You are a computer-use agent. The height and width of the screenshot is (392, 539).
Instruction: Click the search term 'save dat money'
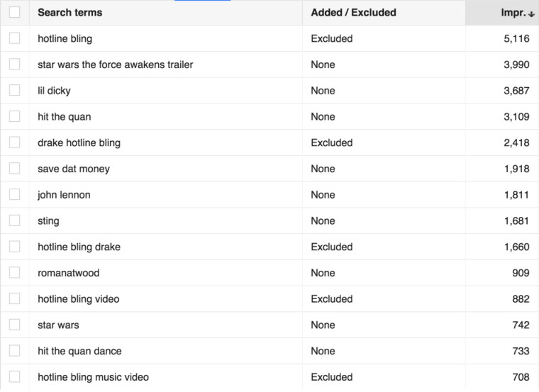(x=74, y=169)
